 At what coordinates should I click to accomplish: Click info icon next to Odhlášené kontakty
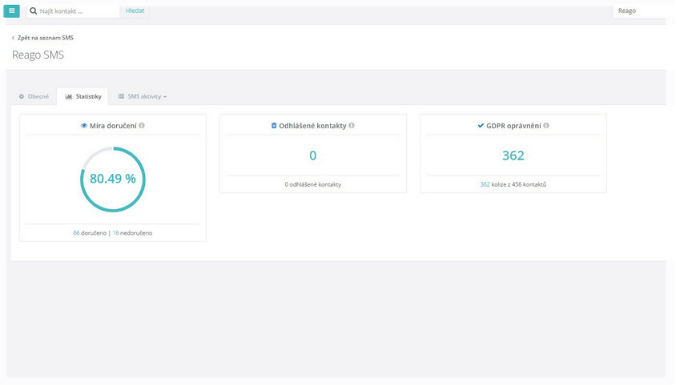[352, 125]
